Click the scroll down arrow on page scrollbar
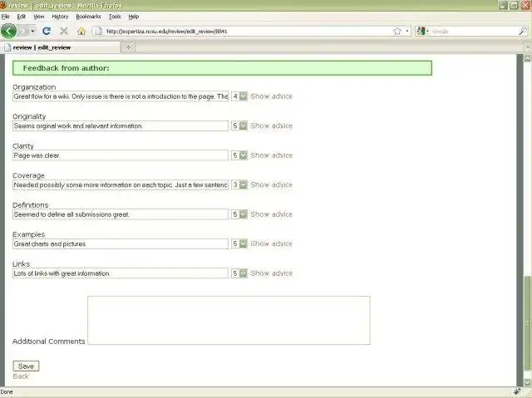The height and width of the screenshot is (398, 532). pyautogui.click(x=528, y=382)
